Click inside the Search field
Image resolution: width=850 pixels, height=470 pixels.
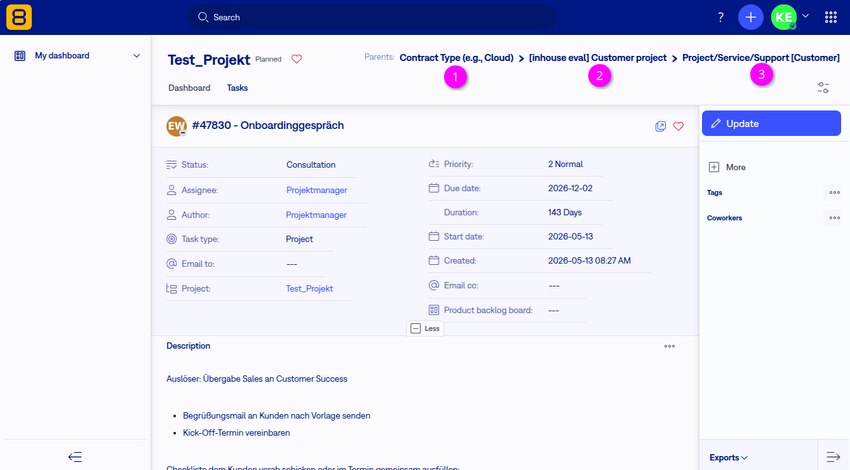(372, 17)
